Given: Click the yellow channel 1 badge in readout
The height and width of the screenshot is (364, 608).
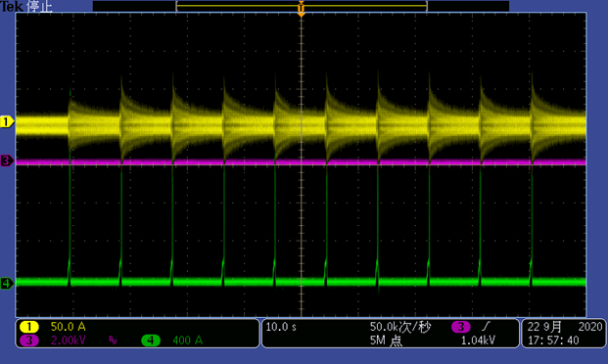Looking at the screenshot, I should (x=29, y=327).
